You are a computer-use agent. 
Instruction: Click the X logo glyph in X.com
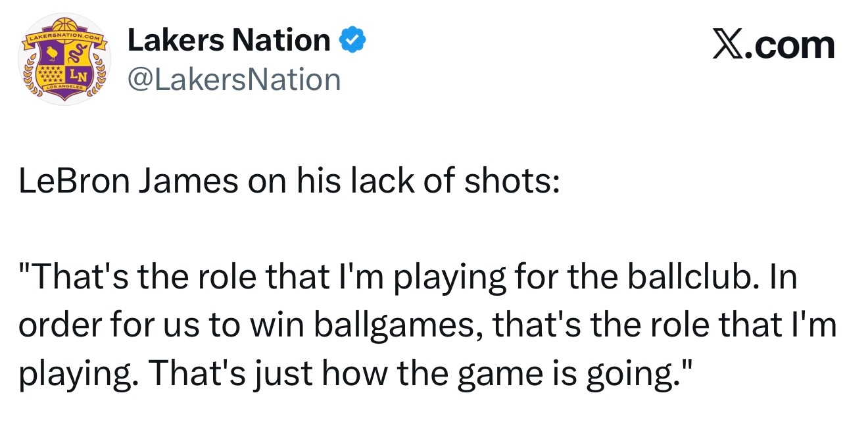click(727, 45)
